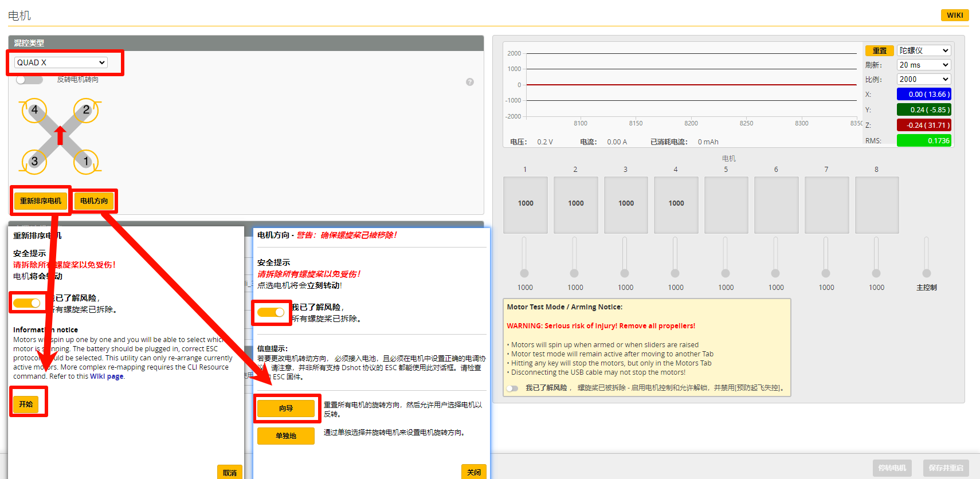The image size is (980, 479).
Task: Click the 重置 reset graph button
Action: [879, 51]
